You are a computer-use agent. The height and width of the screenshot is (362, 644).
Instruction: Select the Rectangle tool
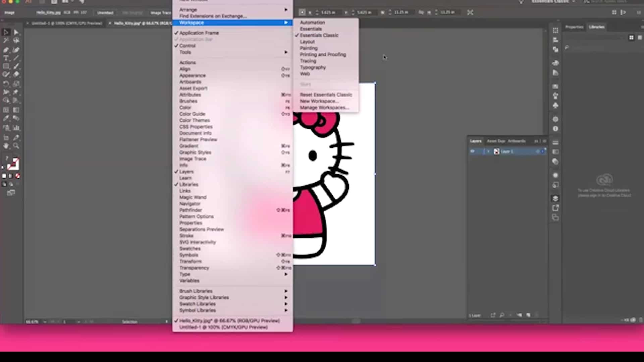tap(6, 66)
